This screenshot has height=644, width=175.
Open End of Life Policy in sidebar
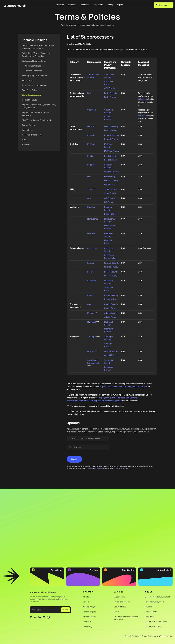(29, 90)
